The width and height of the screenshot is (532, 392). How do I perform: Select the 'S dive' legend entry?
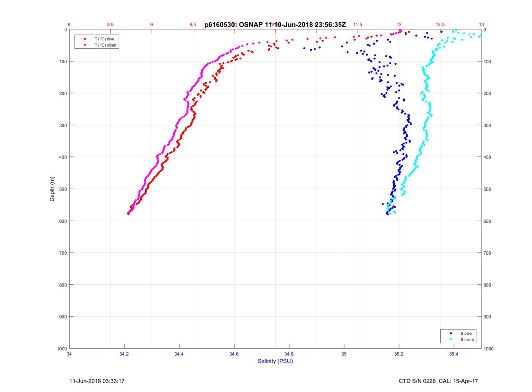tap(465, 333)
